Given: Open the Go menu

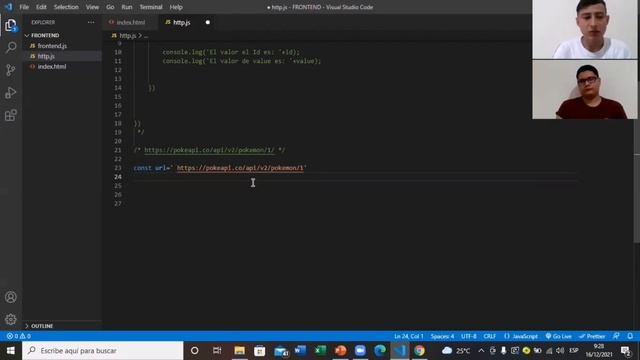Looking at the screenshot, I should (110, 7).
